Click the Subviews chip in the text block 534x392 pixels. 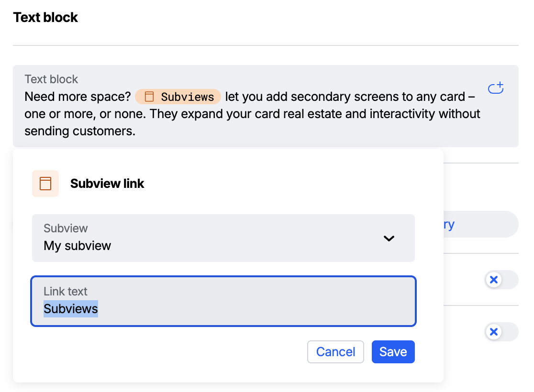[178, 97]
